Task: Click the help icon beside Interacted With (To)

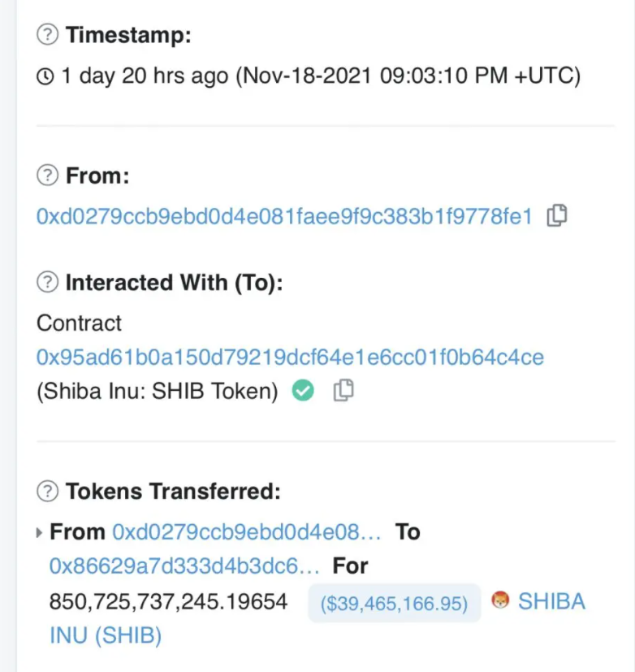Action: pyautogui.click(x=49, y=282)
